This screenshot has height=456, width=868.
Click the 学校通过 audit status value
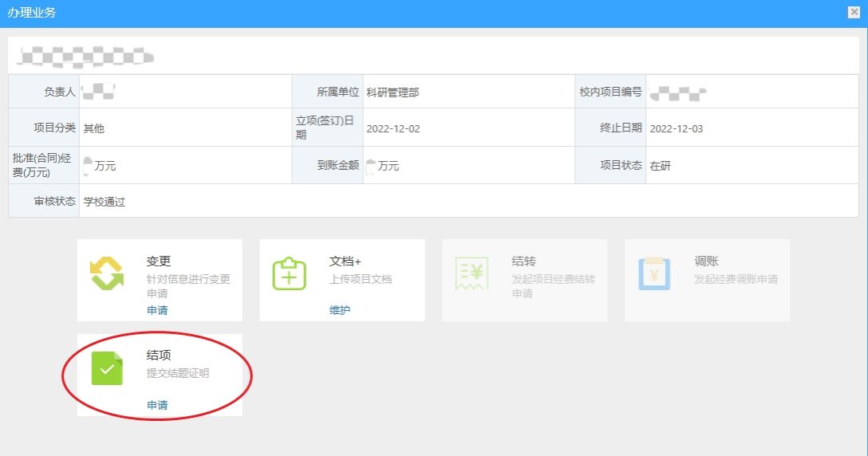(x=105, y=202)
